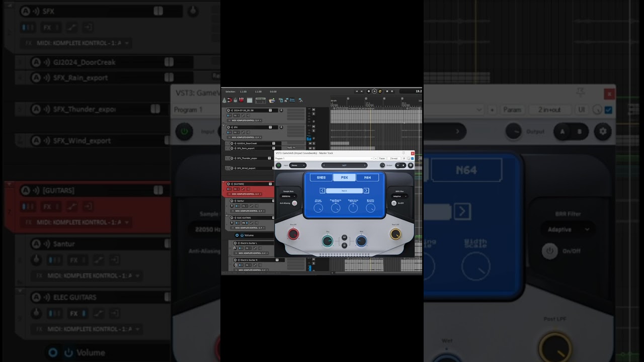Mute the SFX folder track
This screenshot has height=362, width=644.
313,126
